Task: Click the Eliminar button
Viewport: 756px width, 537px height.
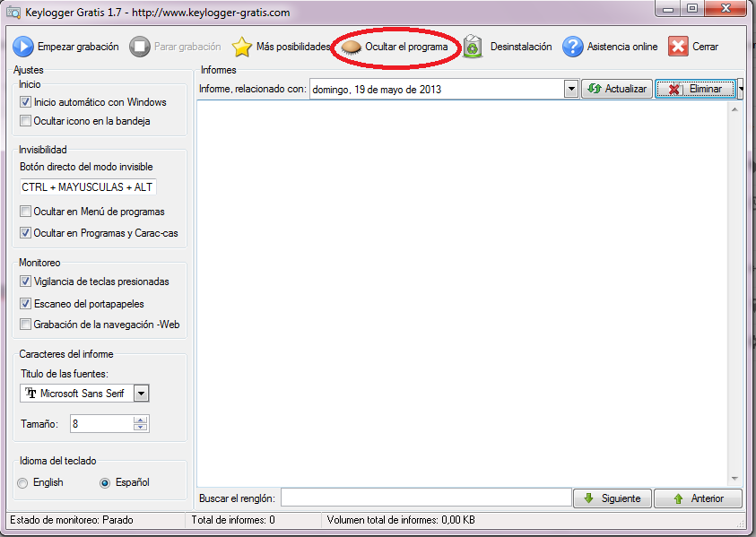Action: [x=695, y=89]
